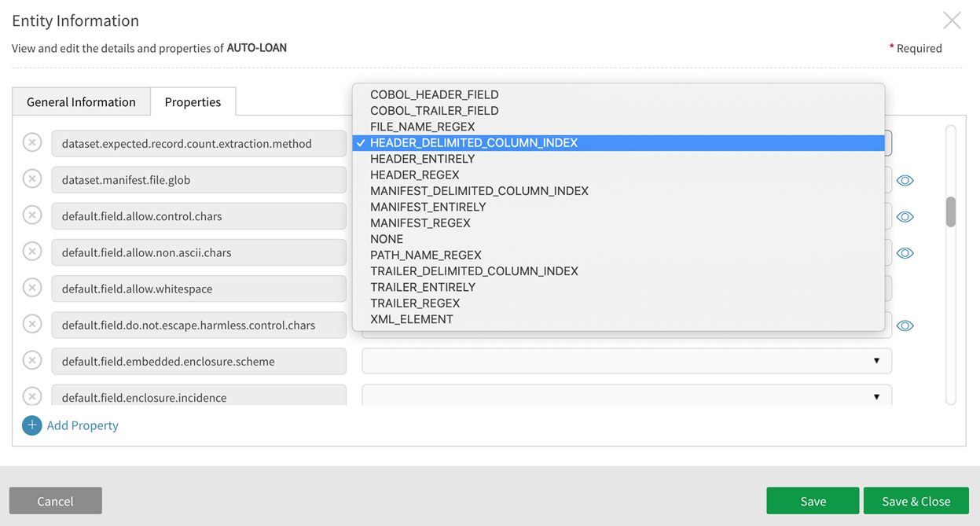Delete the default.field.embedded.enclosure.scheme property
Screen dimensions: 980x526
[x=32, y=360]
